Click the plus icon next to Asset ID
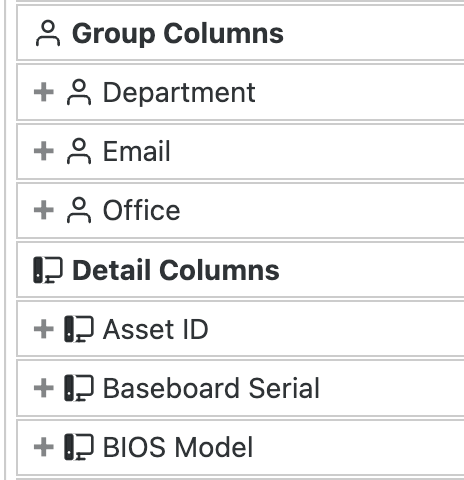The image size is (464, 480). (x=44, y=329)
